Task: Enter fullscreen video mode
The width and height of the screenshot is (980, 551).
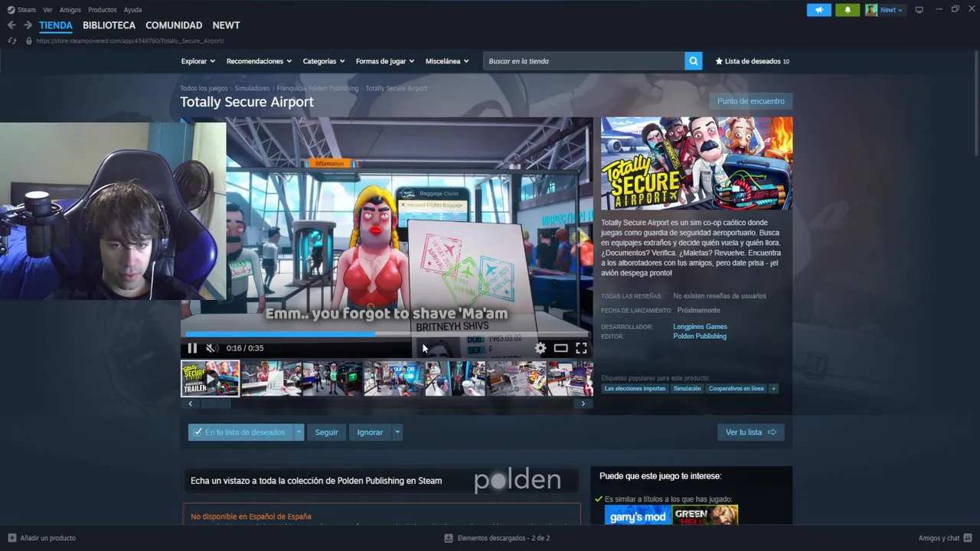Action: pos(581,348)
